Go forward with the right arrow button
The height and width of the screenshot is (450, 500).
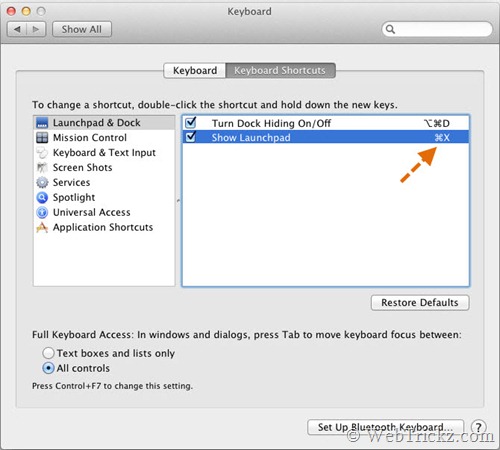pyautogui.click(x=36, y=29)
